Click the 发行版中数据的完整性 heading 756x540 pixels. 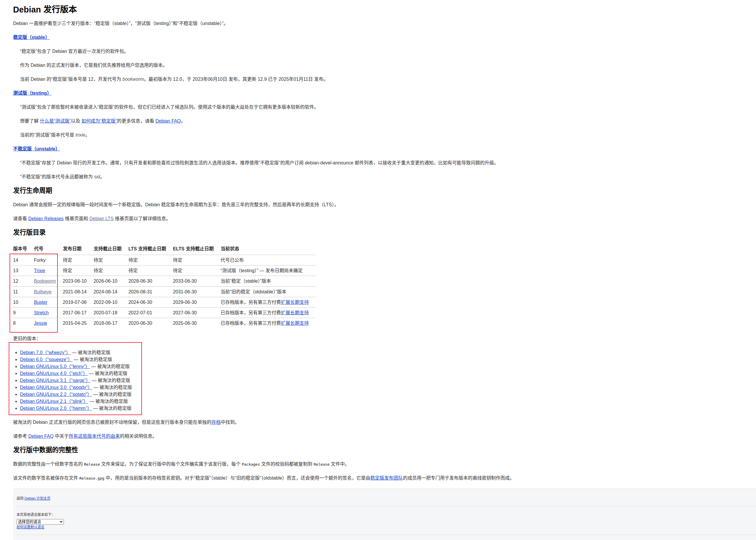46,450
